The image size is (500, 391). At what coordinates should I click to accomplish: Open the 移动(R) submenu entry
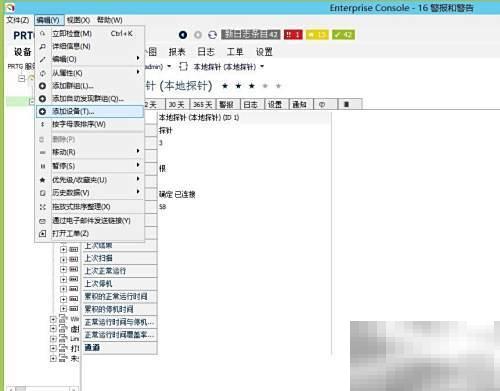click(x=90, y=152)
